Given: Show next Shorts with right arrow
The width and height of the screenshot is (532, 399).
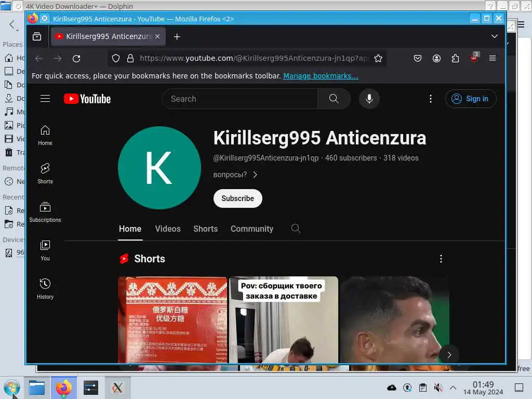Looking at the screenshot, I should click(449, 355).
